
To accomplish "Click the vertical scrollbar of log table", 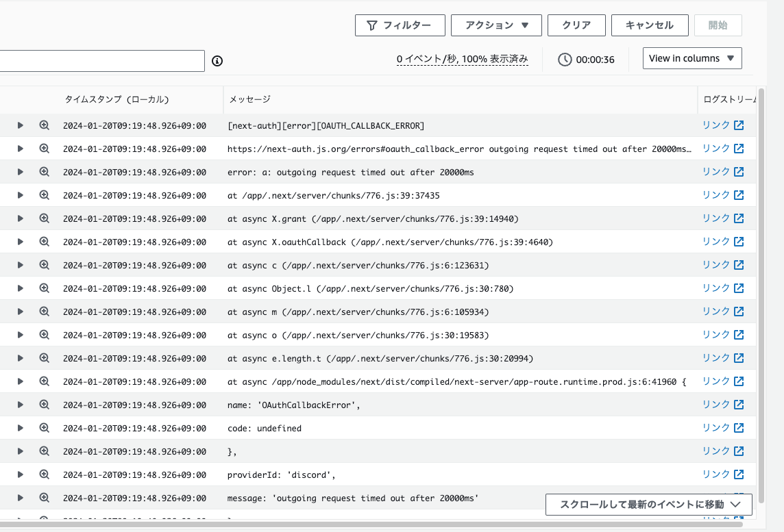I will point(761,294).
